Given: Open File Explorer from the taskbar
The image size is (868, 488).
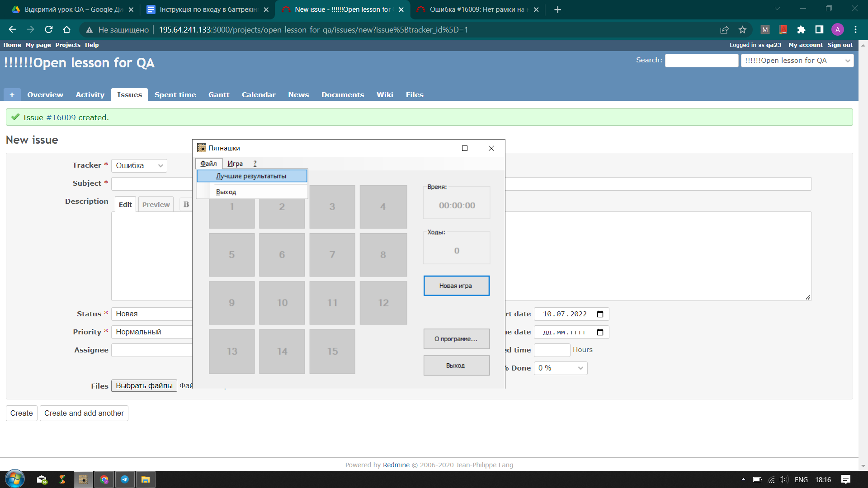Looking at the screenshot, I should [145, 479].
